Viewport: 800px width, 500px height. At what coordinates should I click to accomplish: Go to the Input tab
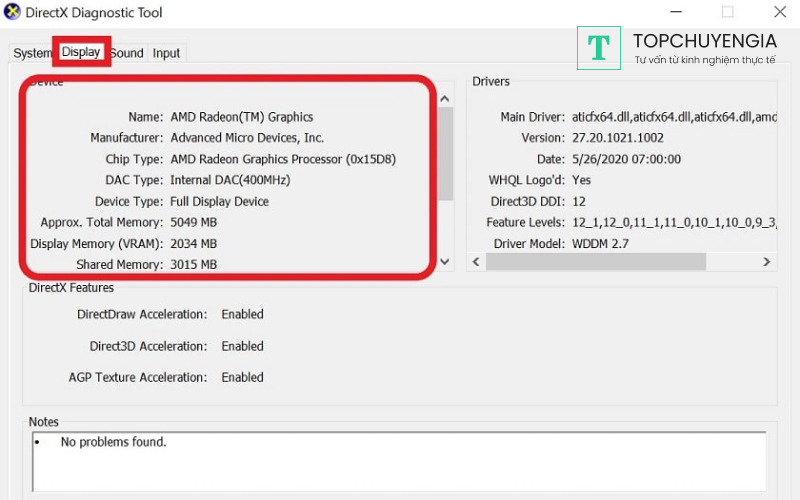pyautogui.click(x=167, y=53)
